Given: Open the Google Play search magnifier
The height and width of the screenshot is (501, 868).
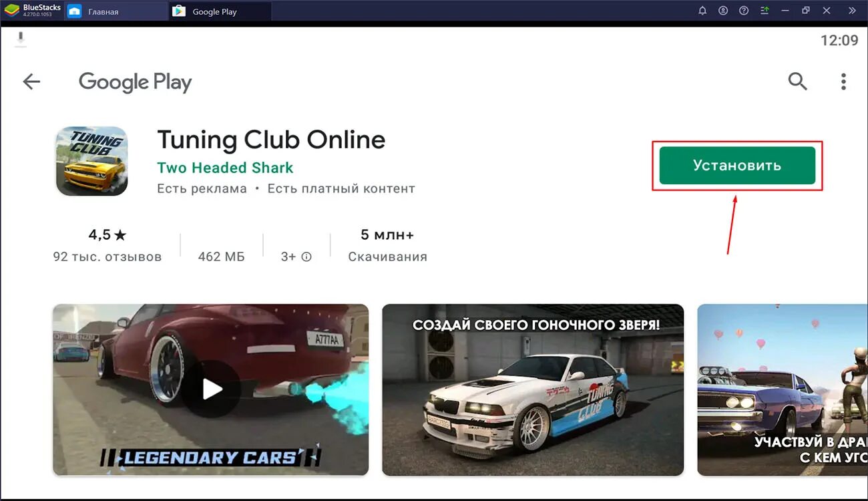Looking at the screenshot, I should tap(797, 81).
